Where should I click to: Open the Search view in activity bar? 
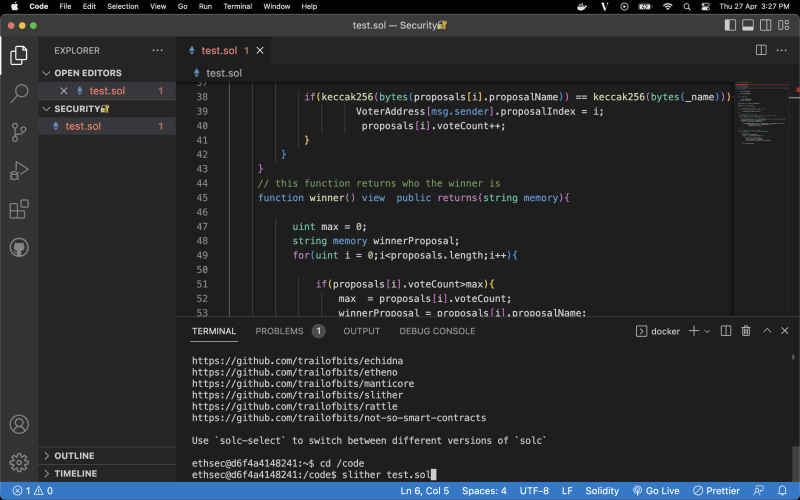[19, 93]
